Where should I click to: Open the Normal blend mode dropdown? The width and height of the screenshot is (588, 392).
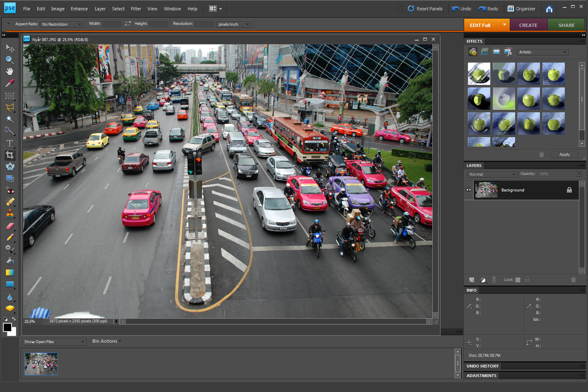pos(492,174)
